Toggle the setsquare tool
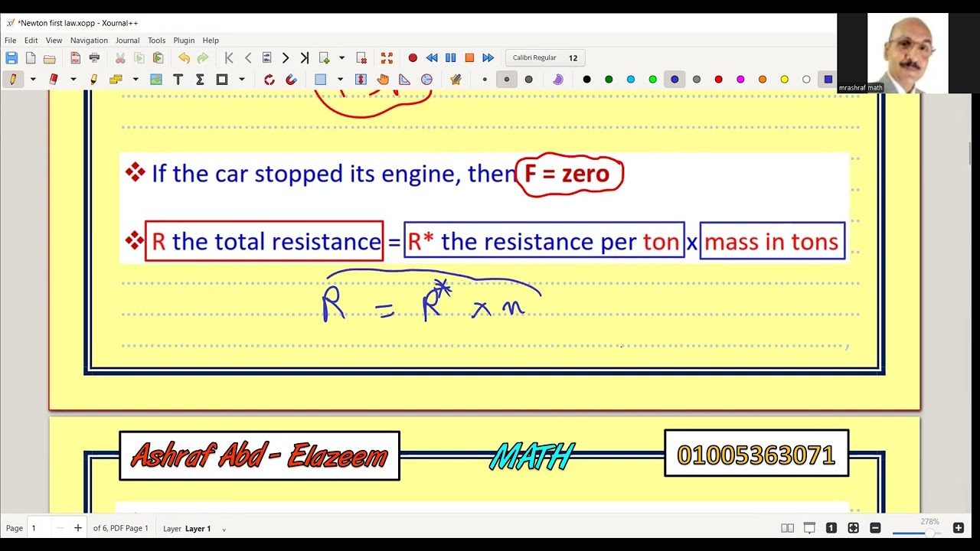The height and width of the screenshot is (551, 980). tap(404, 80)
